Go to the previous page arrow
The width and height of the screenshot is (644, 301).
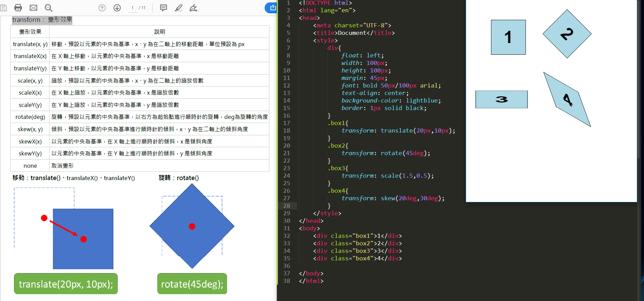[x=102, y=8]
